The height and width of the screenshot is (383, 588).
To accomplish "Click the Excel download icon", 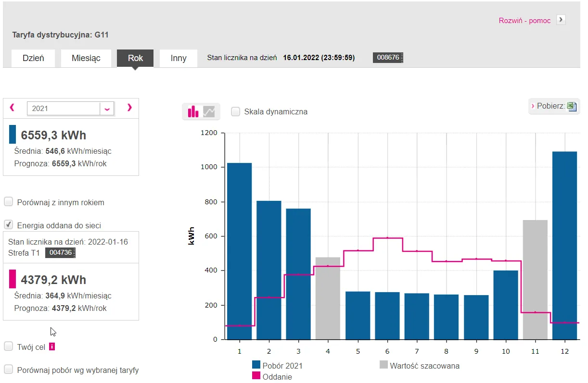I will click(572, 106).
